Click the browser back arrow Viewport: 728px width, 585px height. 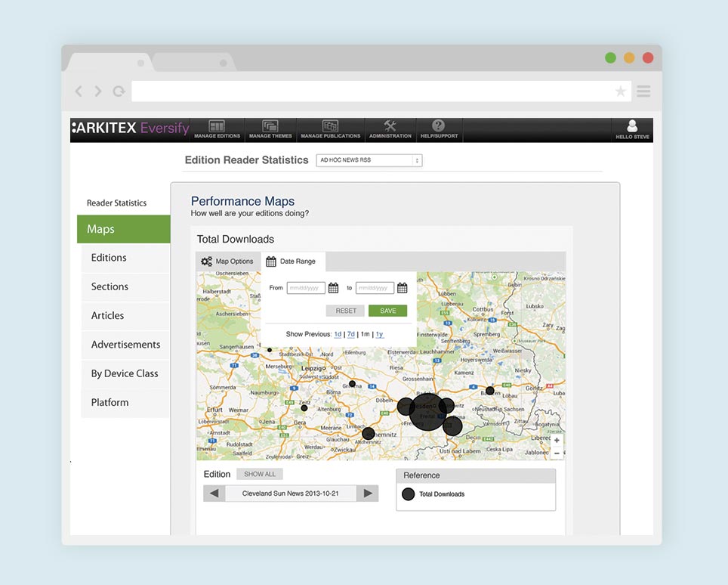pyautogui.click(x=79, y=91)
